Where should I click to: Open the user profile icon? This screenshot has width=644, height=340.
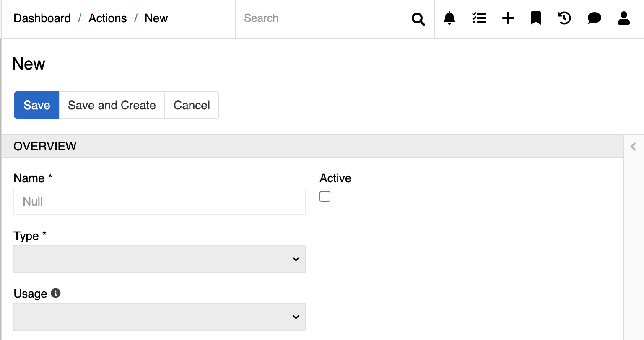pos(623,18)
